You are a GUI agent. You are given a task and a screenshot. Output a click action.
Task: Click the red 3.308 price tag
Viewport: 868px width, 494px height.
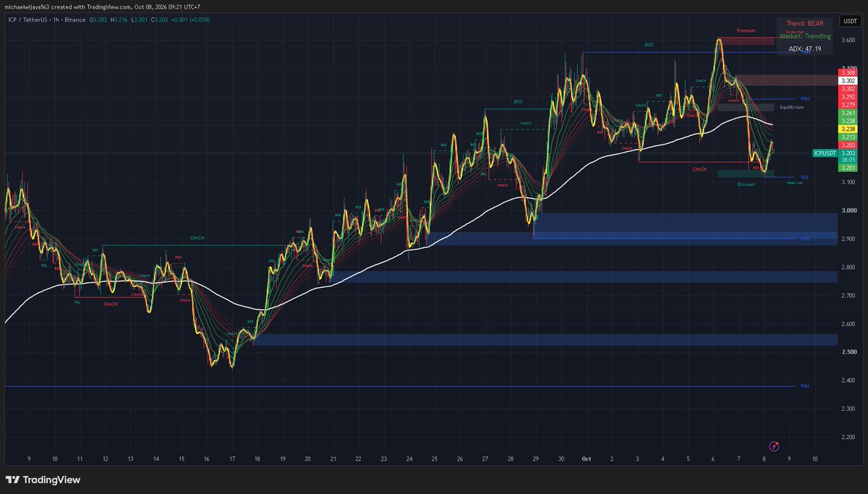click(848, 73)
